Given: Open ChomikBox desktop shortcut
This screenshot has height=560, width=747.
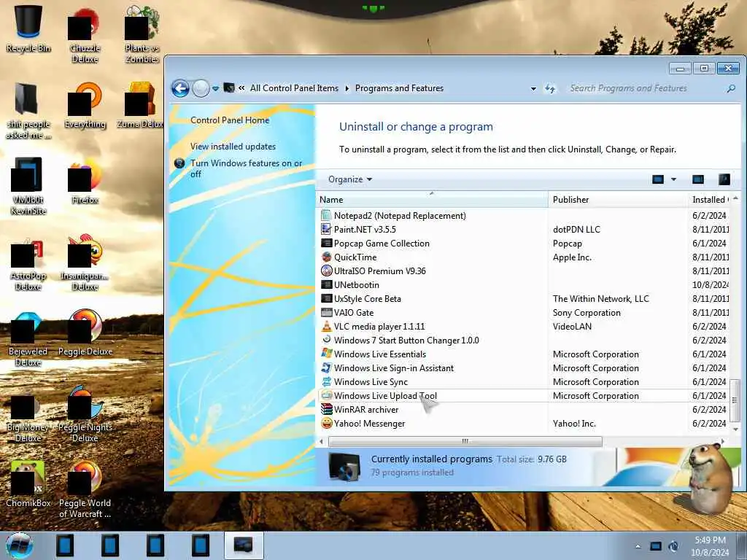Looking at the screenshot, I should click(x=28, y=484).
